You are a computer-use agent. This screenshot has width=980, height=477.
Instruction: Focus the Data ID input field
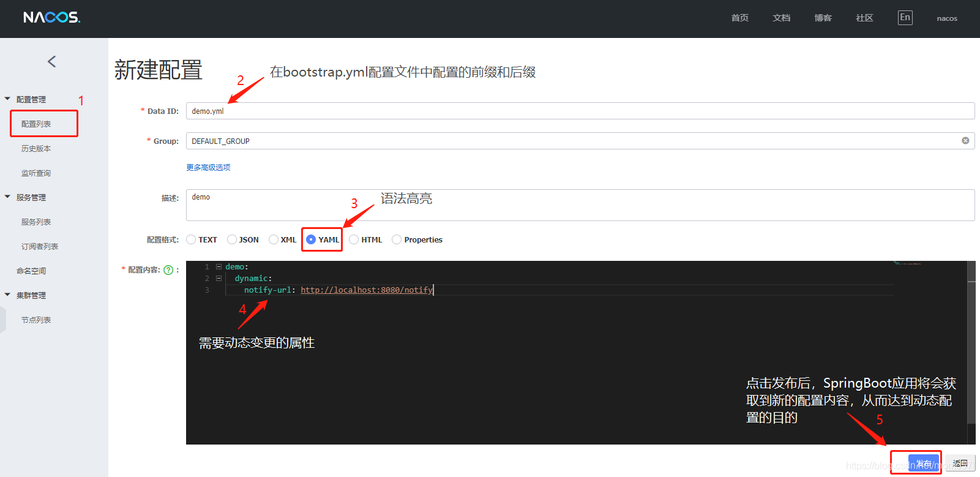[x=580, y=111]
